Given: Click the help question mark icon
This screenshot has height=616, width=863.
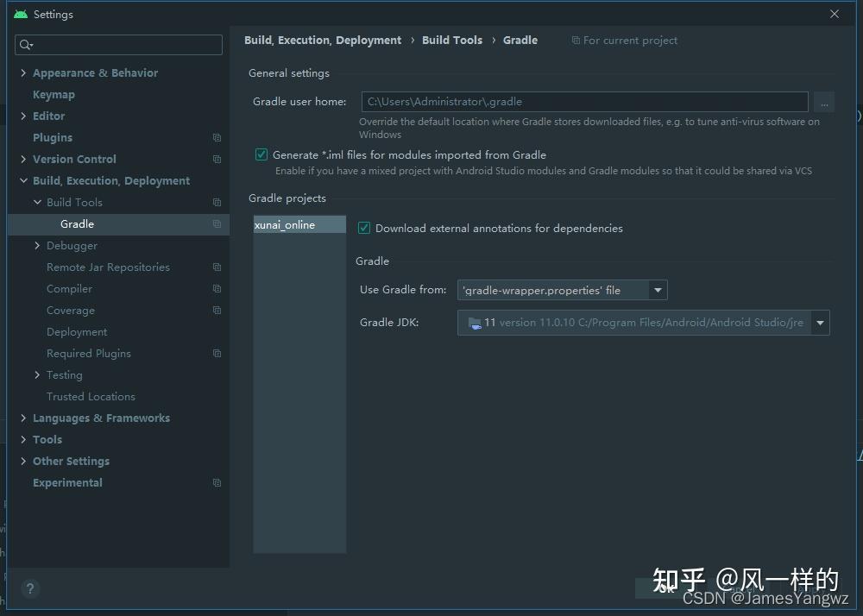Looking at the screenshot, I should pos(30,588).
